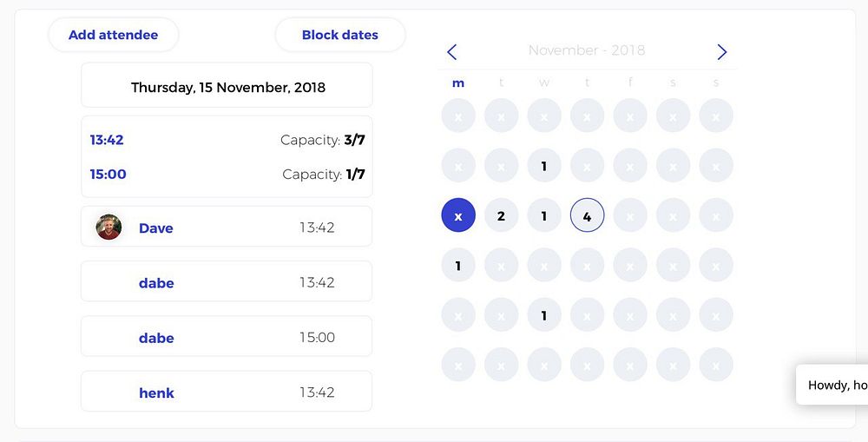Select the highlighted blue Monday date circle

tap(458, 215)
